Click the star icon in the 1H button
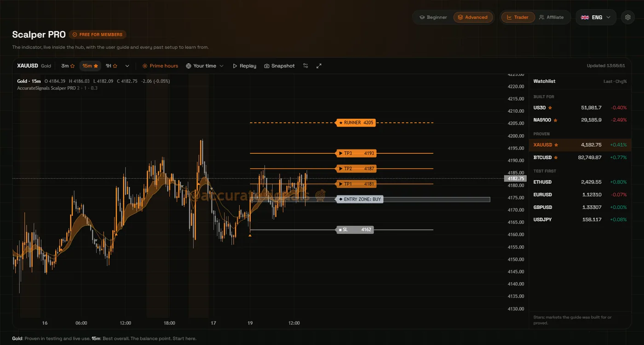 point(115,66)
